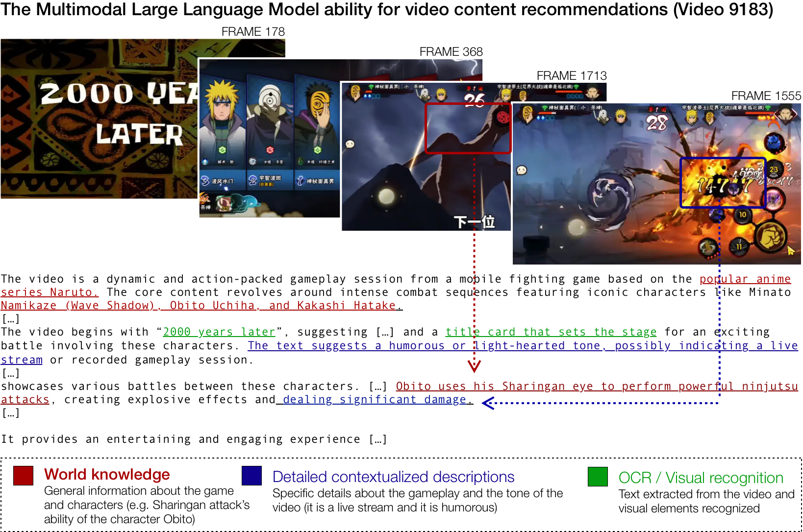Viewport: 803px width, 532px height.
Task: Click the green OCR swatch
Action: point(598,477)
